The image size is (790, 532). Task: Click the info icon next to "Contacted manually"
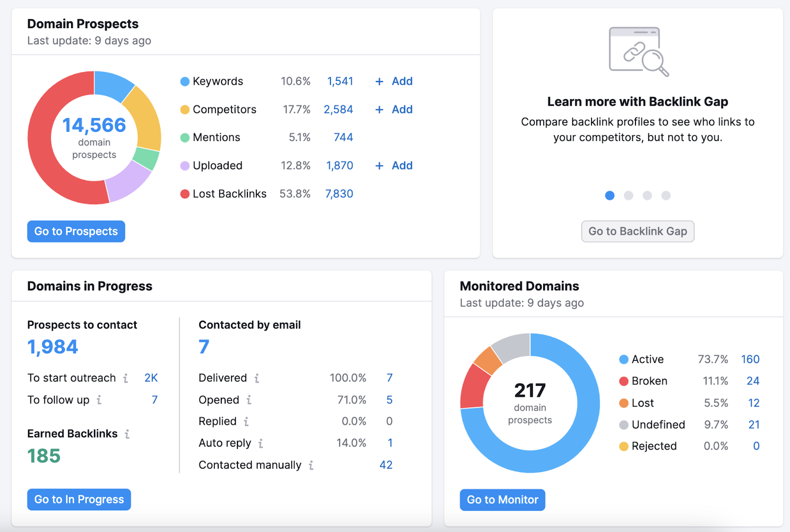(x=310, y=465)
